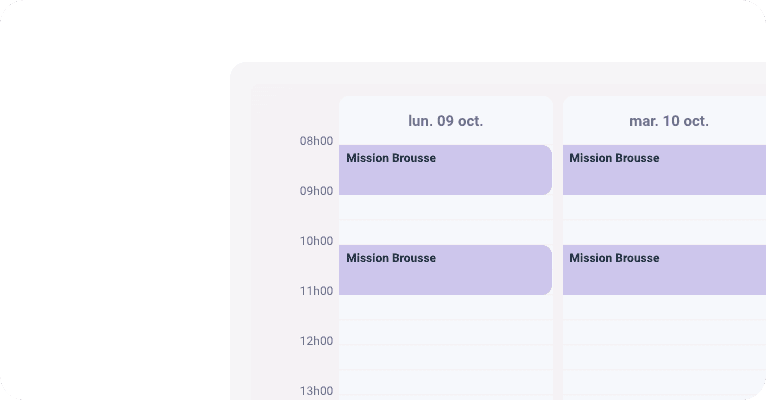Open Monday's 10h00 Mission Brousse event
Screen dimensions: 766x401
tap(445, 270)
